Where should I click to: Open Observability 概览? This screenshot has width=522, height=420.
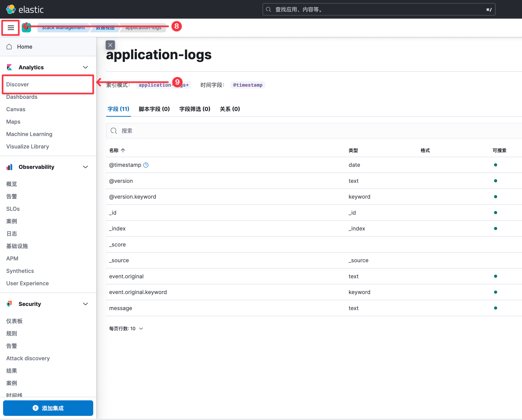[x=12, y=184]
